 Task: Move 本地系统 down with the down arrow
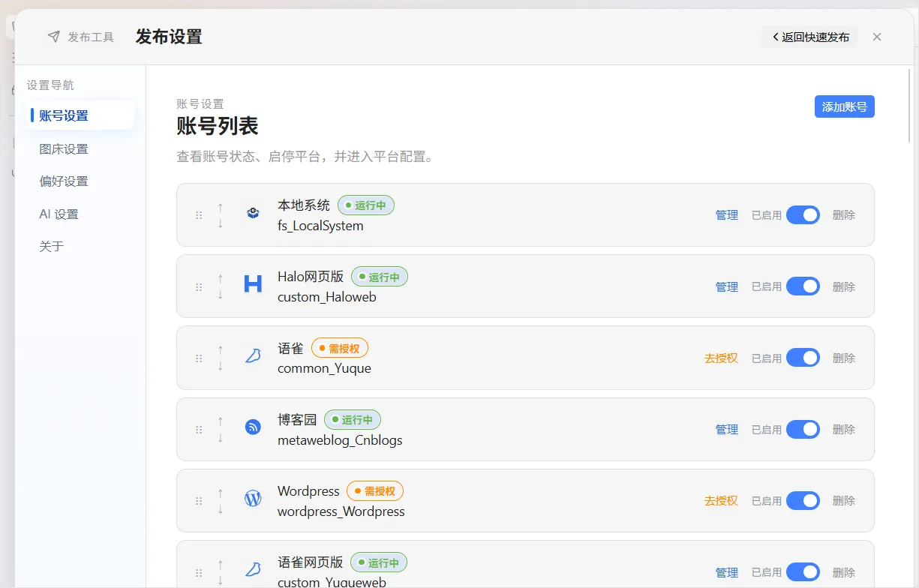click(220, 223)
